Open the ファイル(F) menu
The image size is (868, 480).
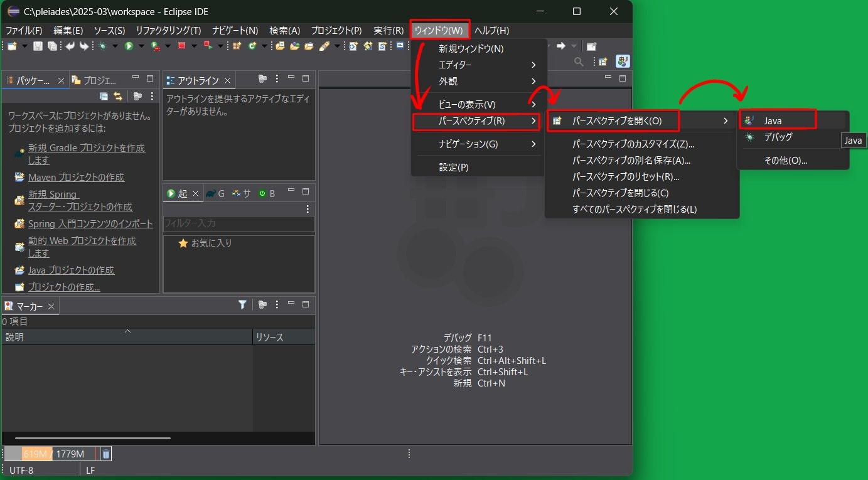click(24, 30)
